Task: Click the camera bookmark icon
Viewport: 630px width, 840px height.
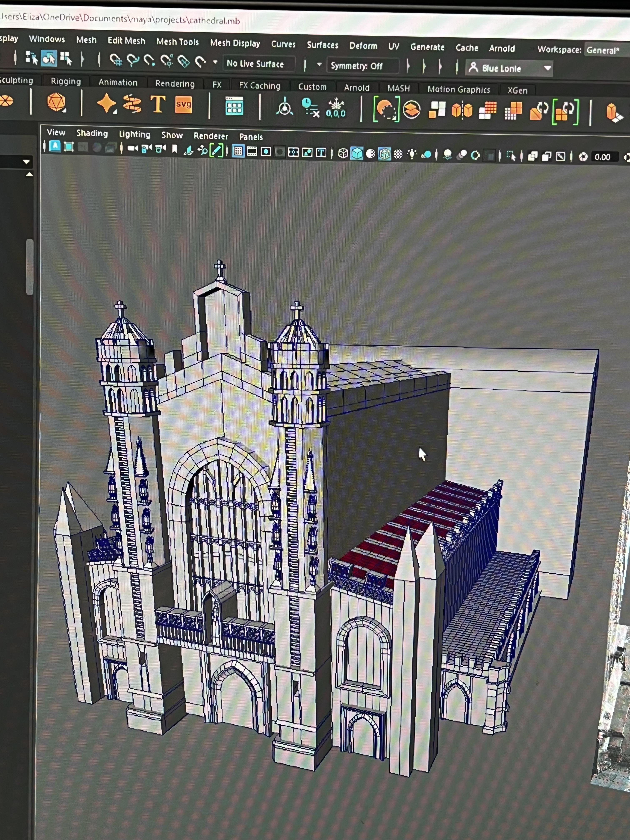Action: 175,149
